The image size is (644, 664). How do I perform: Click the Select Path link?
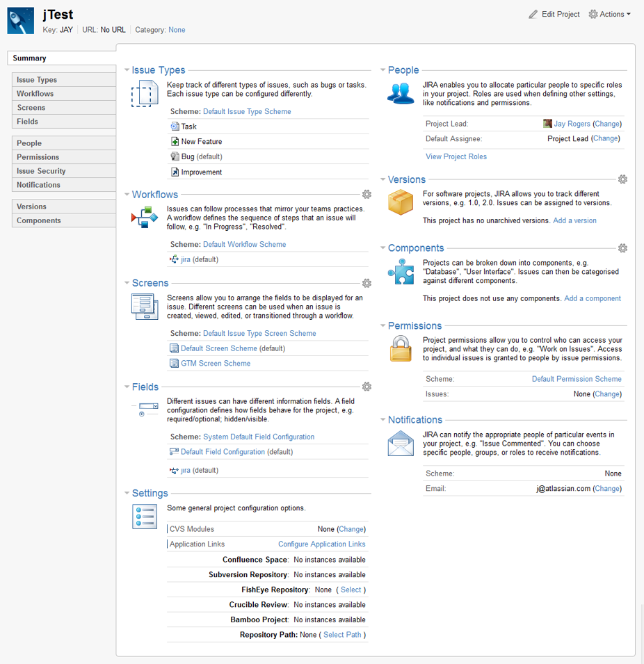[x=342, y=635]
